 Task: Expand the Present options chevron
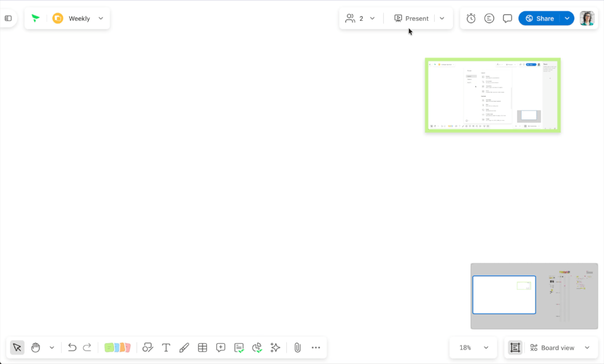[442, 18]
